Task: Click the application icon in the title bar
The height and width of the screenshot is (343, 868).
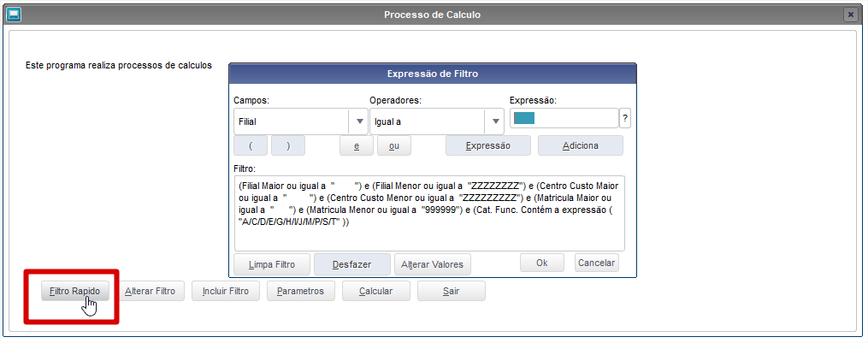Action: tap(14, 15)
